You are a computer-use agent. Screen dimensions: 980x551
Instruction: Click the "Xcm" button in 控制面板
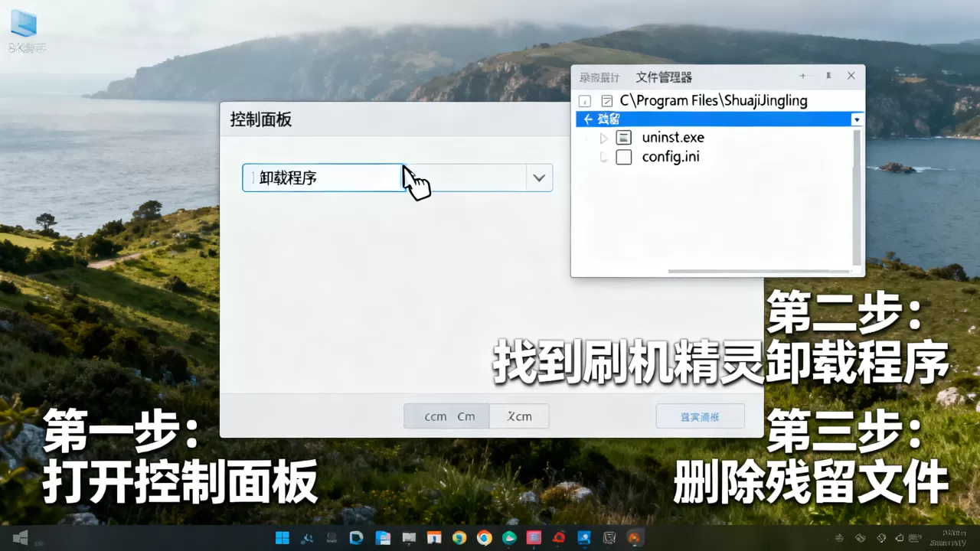pyautogui.click(x=520, y=416)
